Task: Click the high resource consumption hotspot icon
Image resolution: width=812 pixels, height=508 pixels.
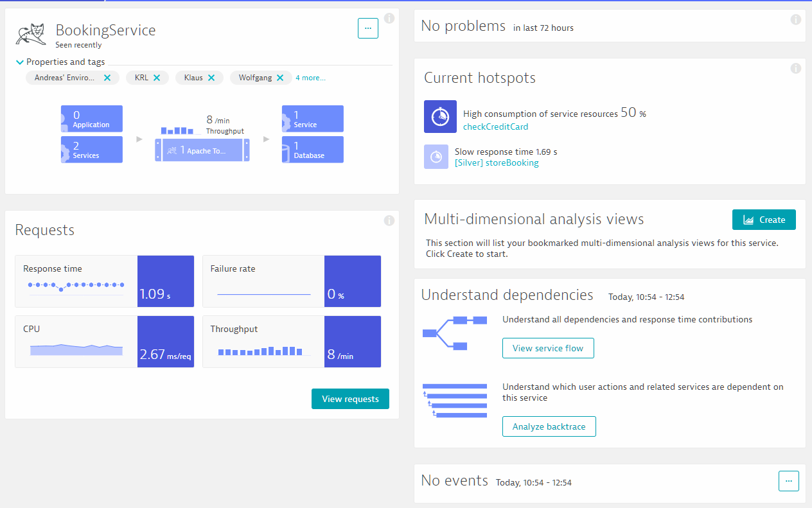Action: pos(440,116)
